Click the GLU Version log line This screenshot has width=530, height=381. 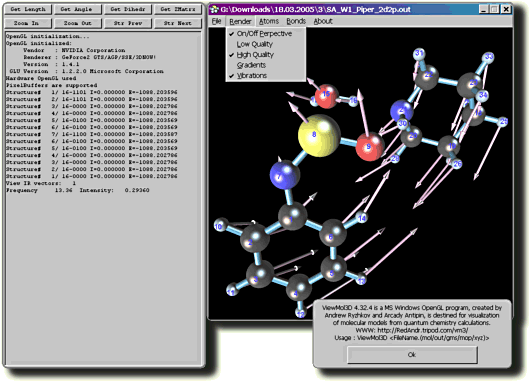coord(87,71)
